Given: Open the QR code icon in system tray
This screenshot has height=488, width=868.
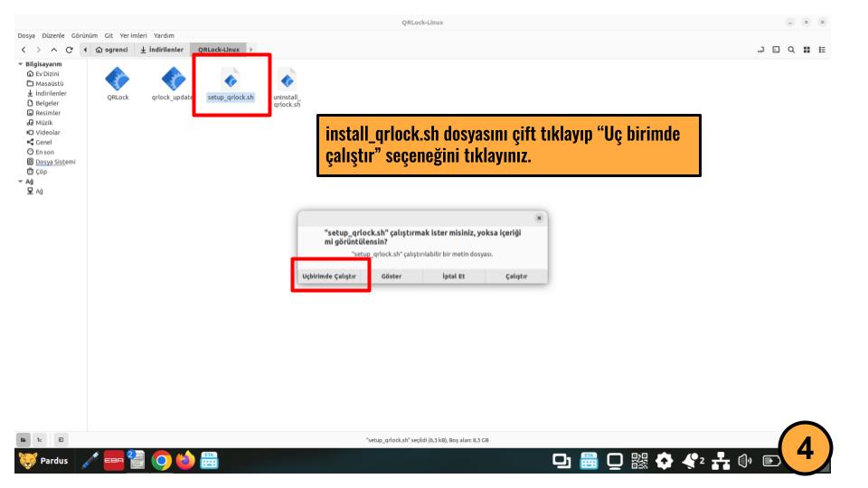Looking at the screenshot, I should (x=639, y=460).
